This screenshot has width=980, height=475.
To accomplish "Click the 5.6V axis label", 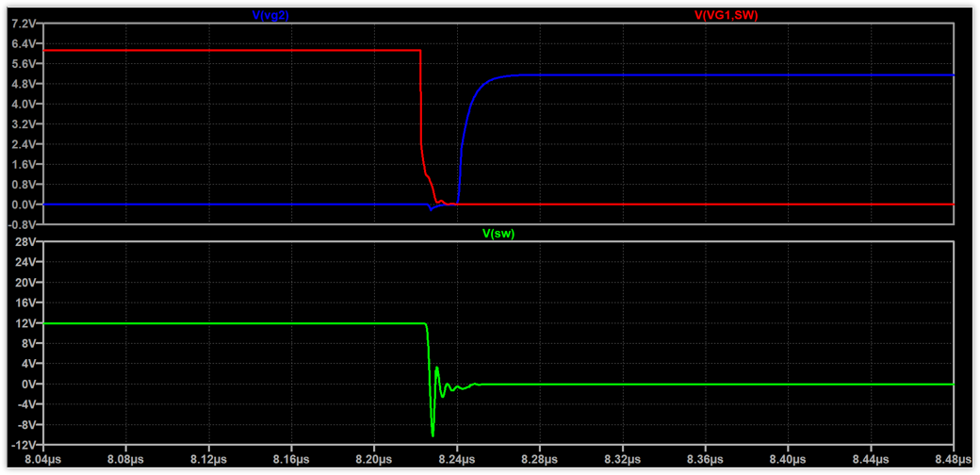I will (x=25, y=64).
